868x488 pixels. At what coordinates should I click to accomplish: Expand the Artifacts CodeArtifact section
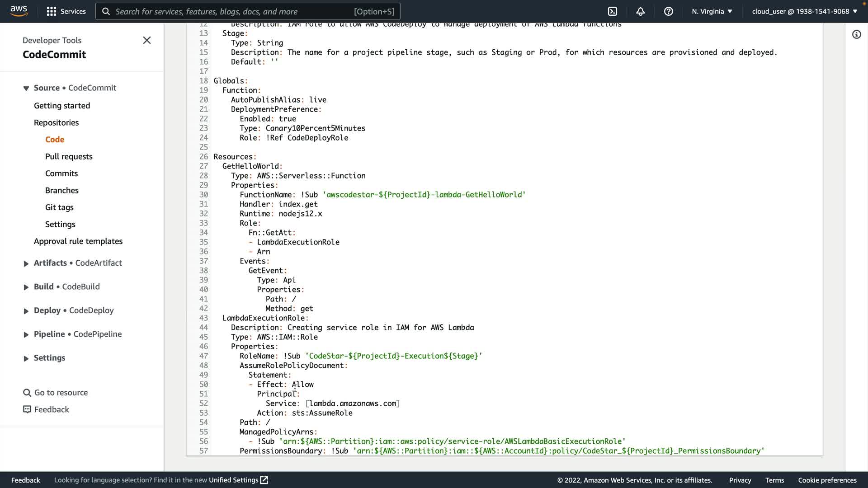click(x=26, y=263)
